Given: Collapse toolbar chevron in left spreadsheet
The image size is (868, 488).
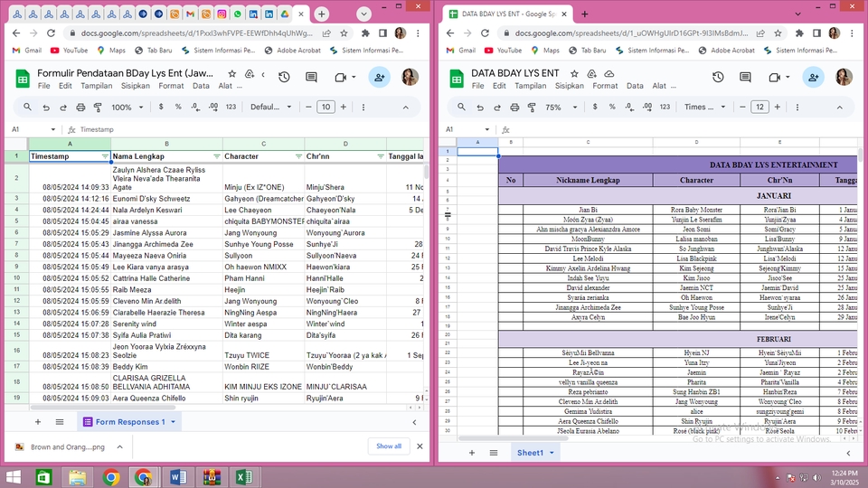Looking at the screenshot, I should click(406, 108).
